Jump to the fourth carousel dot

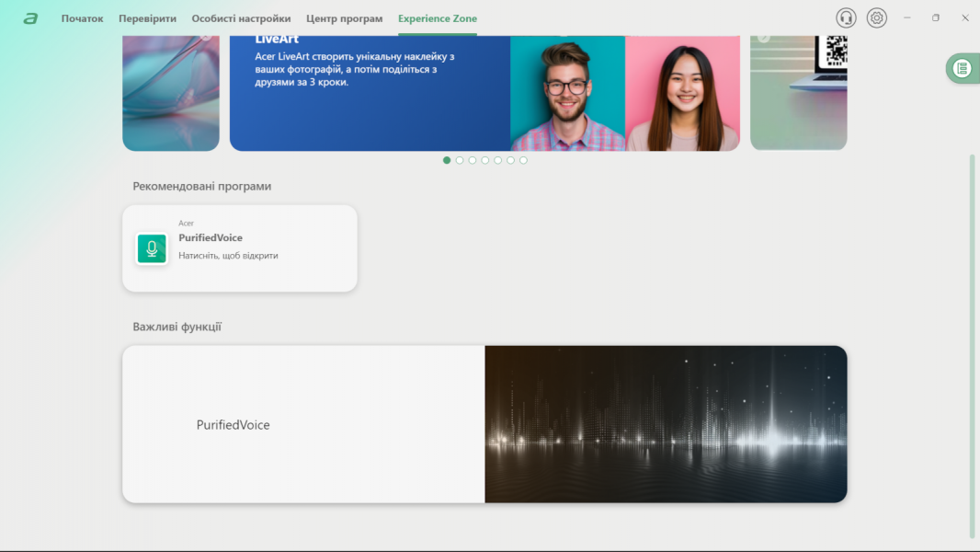point(485,160)
